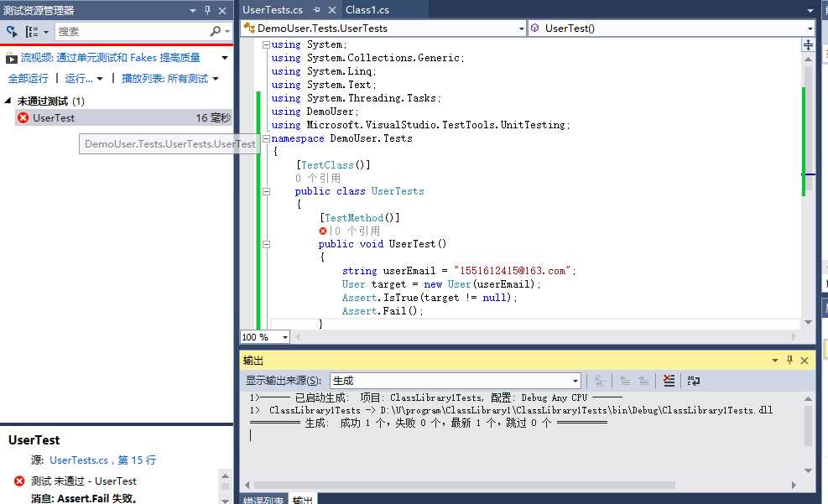828x504 pixels.
Task: Close the Output window
Action: pyautogui.click(x=805, y=361)
